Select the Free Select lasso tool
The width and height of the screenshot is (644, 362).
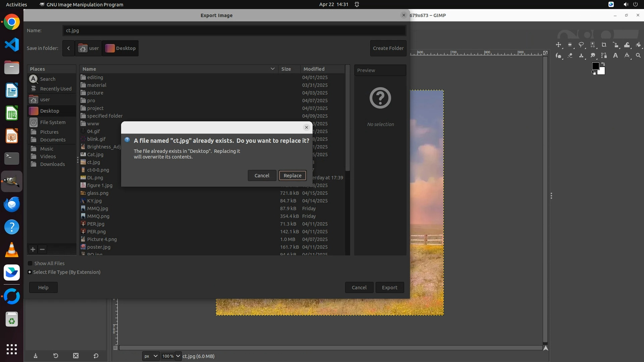point(581,45)
